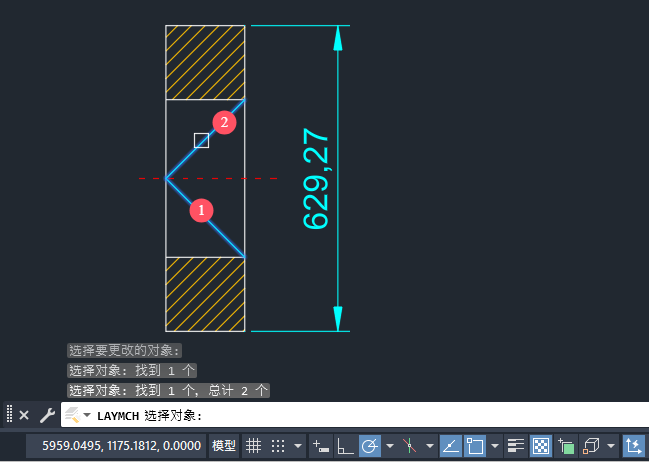The image size is (649, 462).
Task: Toggle transparency display icon
Action: pyautogui.click(x=541, y=446)
